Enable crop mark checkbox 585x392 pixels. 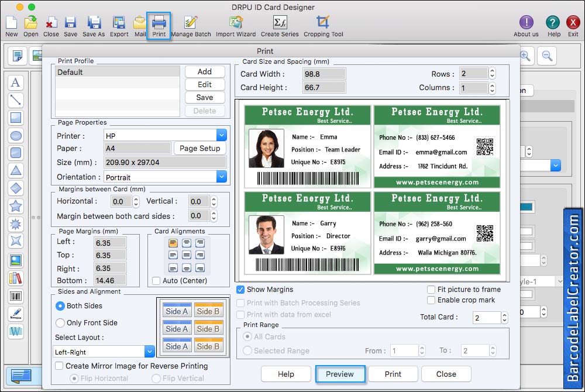coord(431,300)
